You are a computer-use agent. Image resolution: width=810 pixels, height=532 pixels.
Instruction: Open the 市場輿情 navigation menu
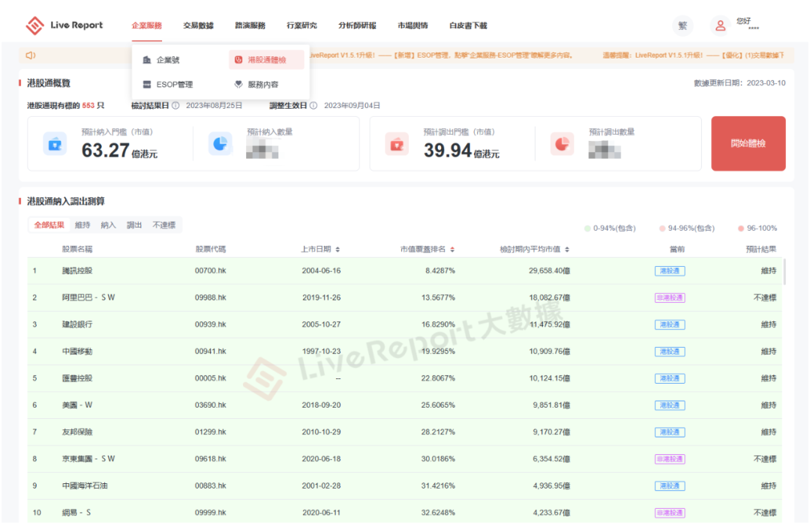point(412,25)
